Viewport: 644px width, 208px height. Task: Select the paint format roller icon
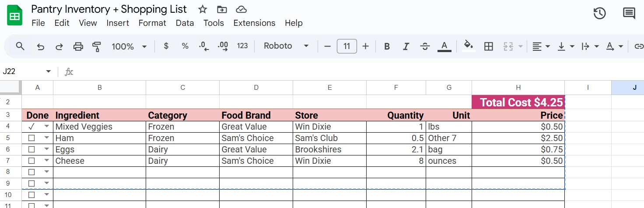pos(97,46)
